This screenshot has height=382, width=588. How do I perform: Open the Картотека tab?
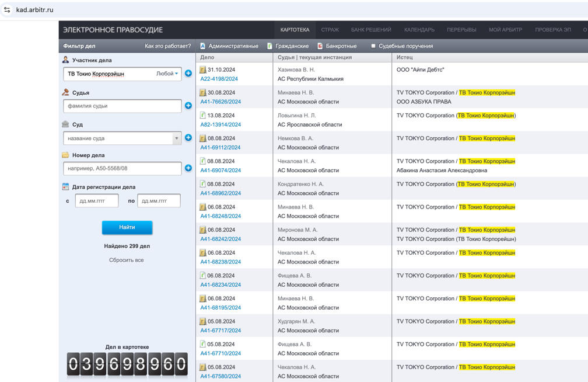coord(295,30)
